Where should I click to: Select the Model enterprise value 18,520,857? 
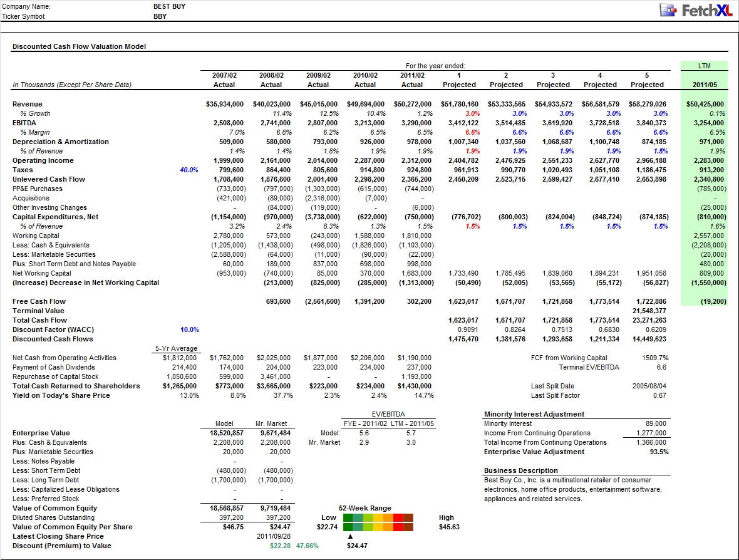pyautogui.click(x=227, y=433)
